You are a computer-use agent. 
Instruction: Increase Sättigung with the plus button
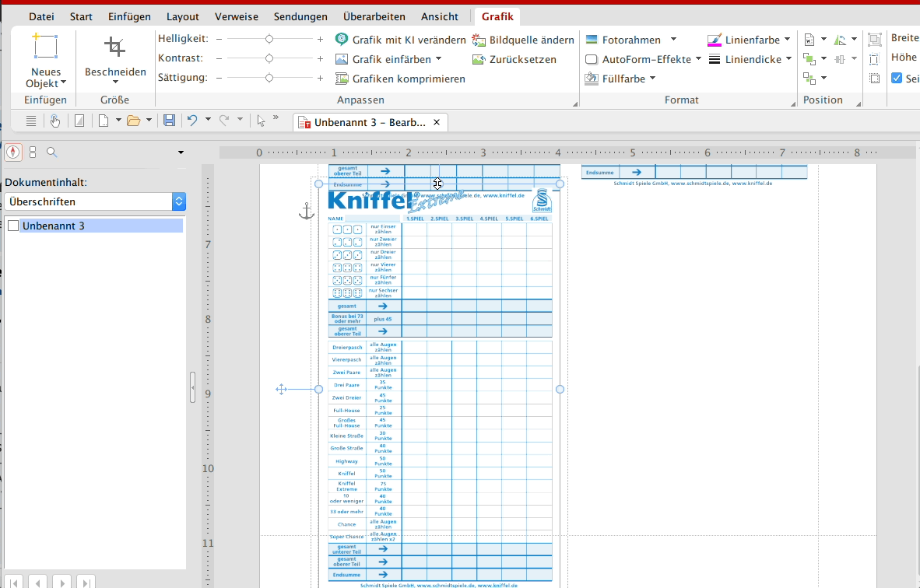[320, 78]
